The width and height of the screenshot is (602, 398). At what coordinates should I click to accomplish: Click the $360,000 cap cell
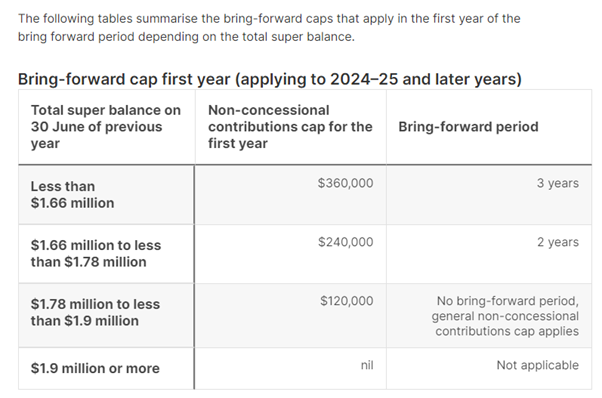[x=290, y=195]
